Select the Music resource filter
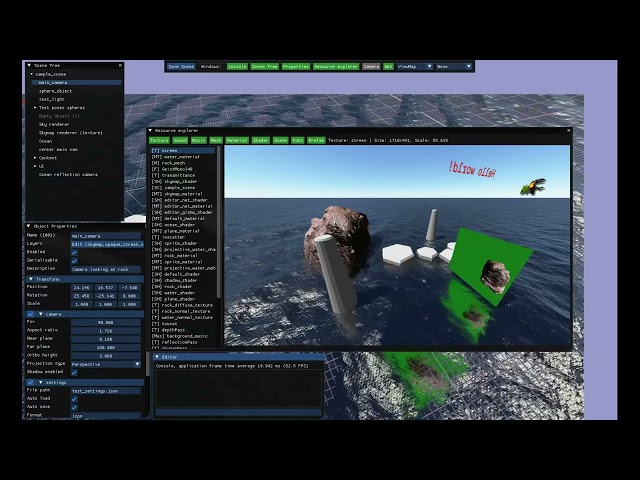Viewport: 640px width, 480px height. (x=199, y=140)
